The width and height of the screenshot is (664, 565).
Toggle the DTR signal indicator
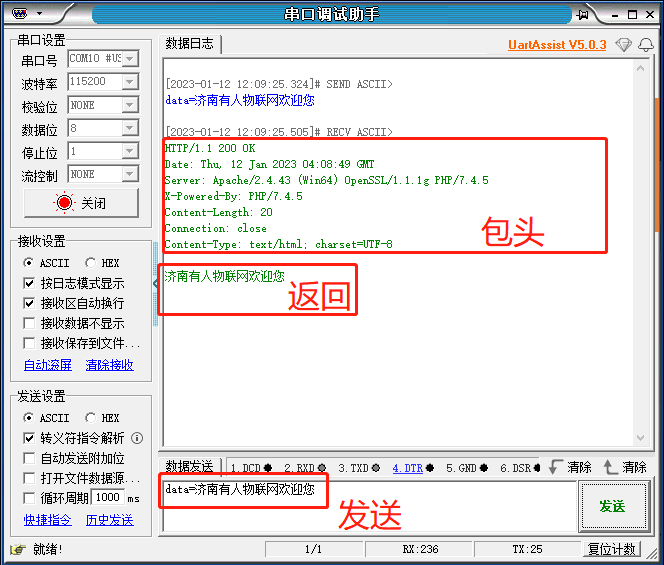(x=407, y=468)
